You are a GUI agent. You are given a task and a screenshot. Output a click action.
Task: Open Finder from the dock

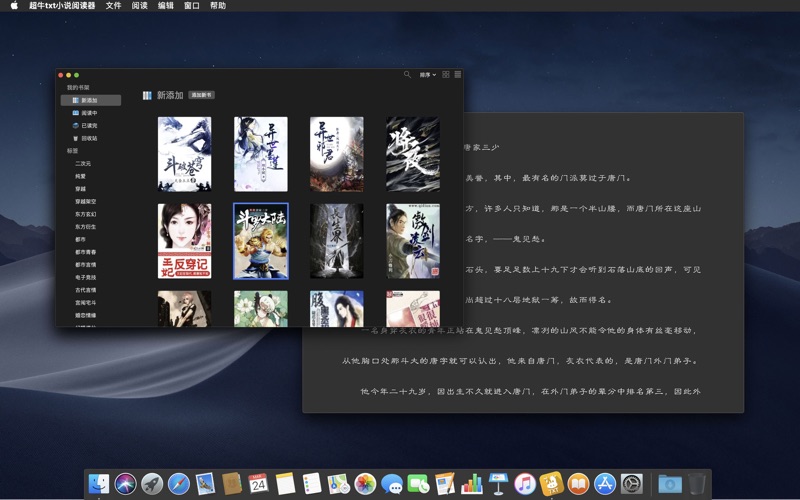tap(98, 484)
